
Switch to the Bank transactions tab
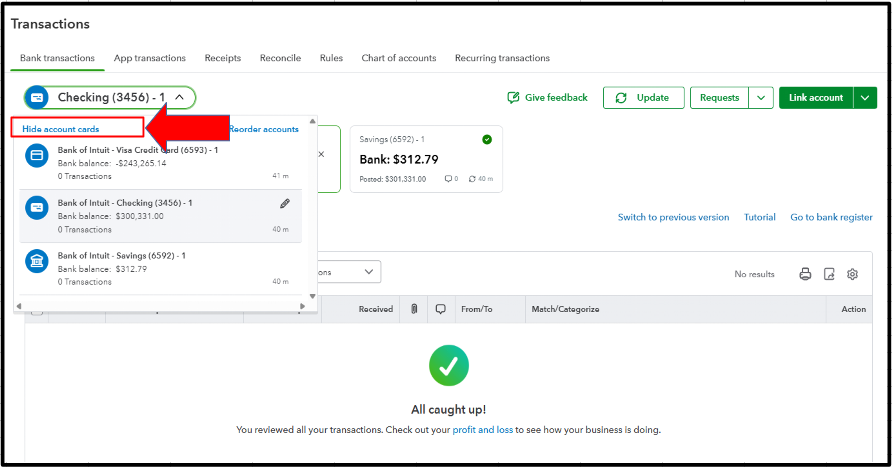[x=57, y=58]
